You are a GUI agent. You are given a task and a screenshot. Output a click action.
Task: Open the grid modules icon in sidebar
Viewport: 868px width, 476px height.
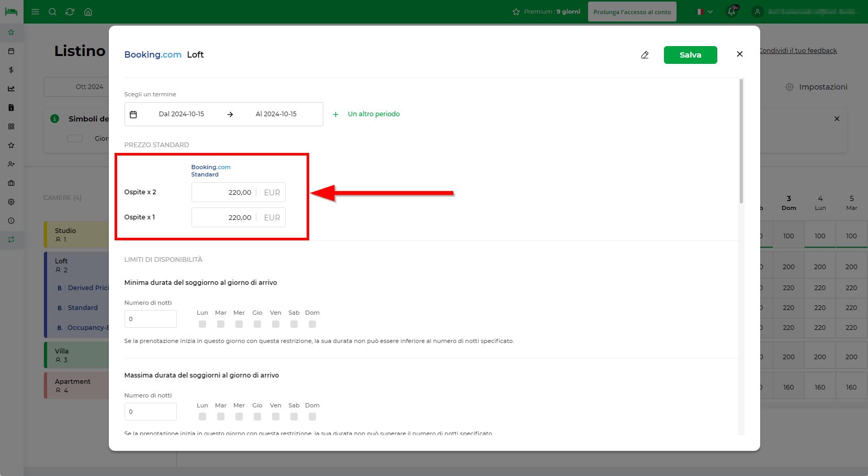pyautogui.click(x=11, y=126)
